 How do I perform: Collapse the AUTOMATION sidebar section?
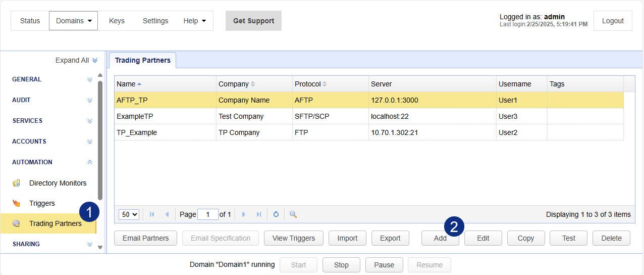[90, 162]
